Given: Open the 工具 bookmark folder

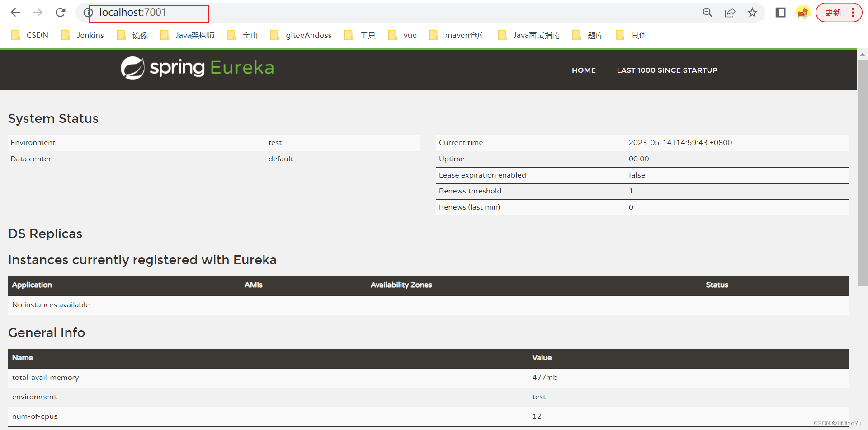Looking at the screenshot, I should point(360,35).
